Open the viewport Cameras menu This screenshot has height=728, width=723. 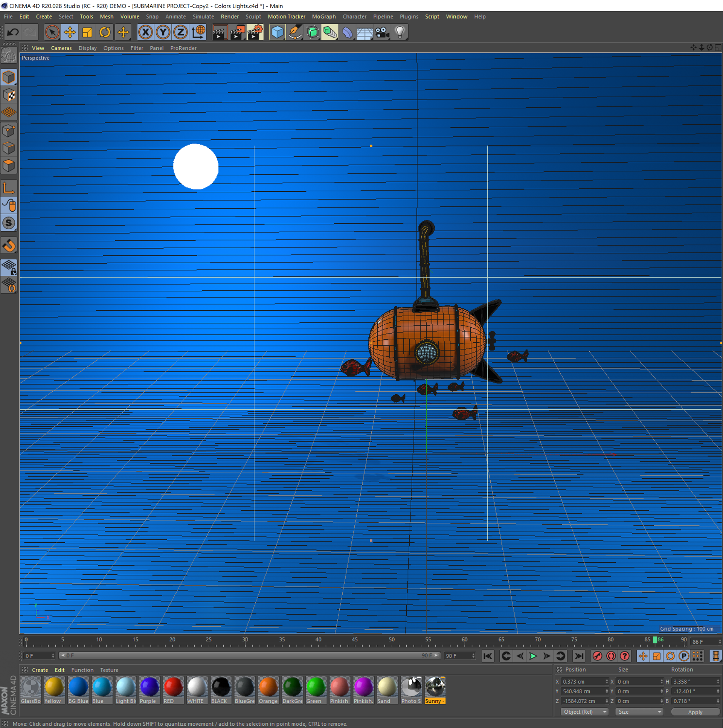(61, 48)
